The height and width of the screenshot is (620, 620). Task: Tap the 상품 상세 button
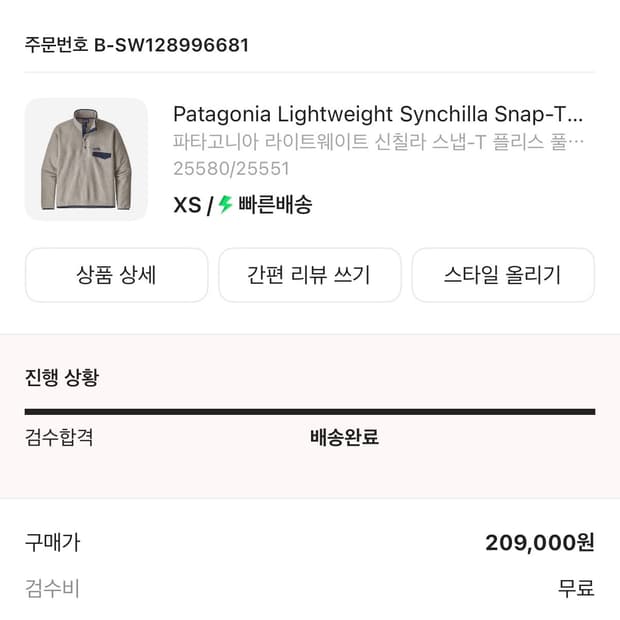click(x=116, y=275)
